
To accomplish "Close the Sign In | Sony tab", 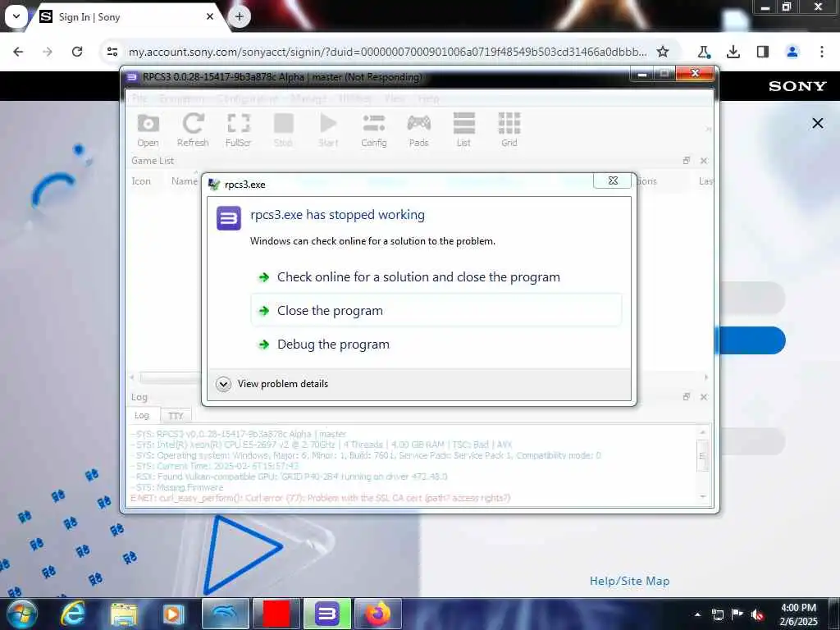I will click(x=210, y=16).
